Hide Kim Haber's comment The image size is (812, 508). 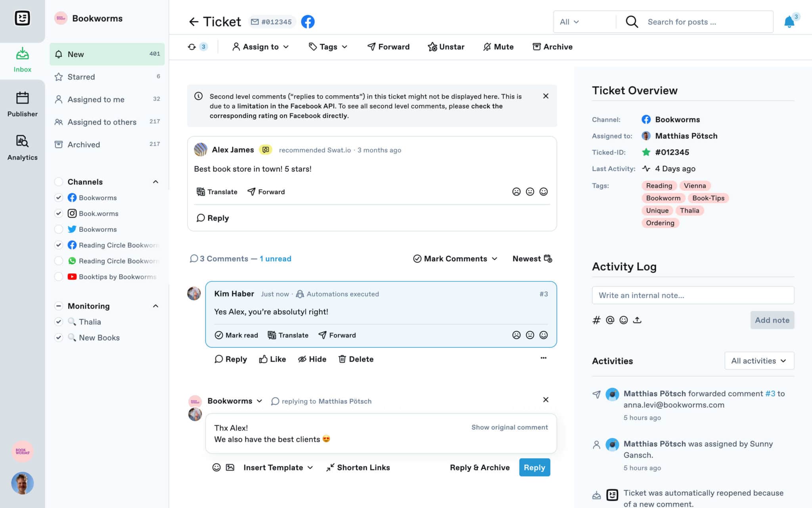312,359
